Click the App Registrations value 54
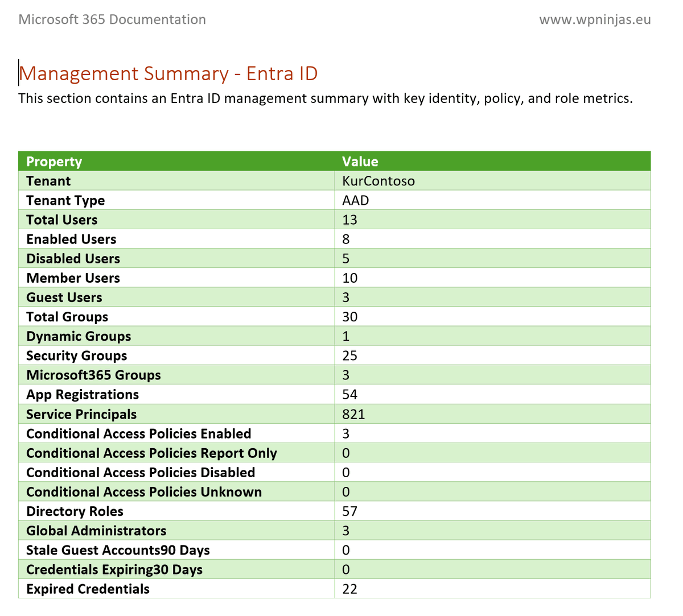683x616 pixels. click(x=349, y=394)
